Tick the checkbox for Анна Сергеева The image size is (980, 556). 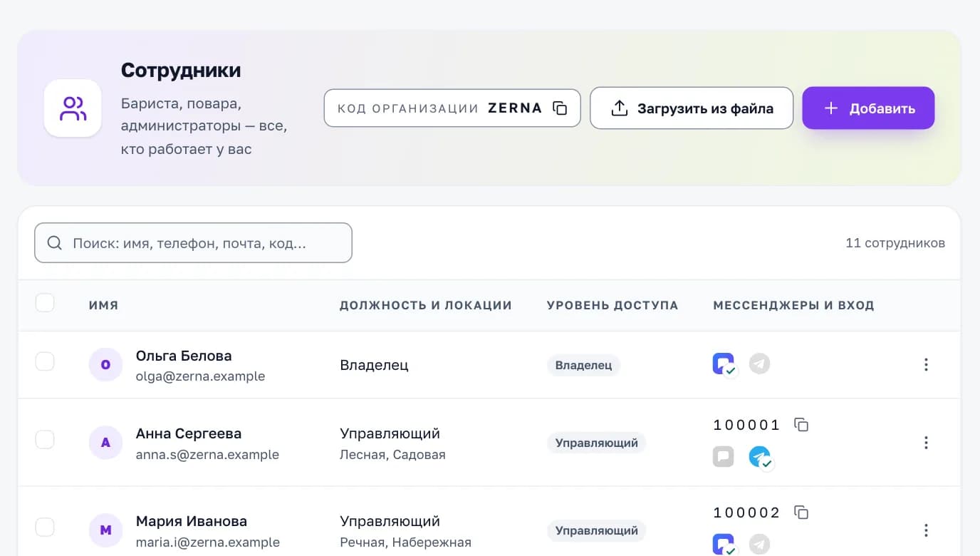pyautogui.click(x=45, y=440)
